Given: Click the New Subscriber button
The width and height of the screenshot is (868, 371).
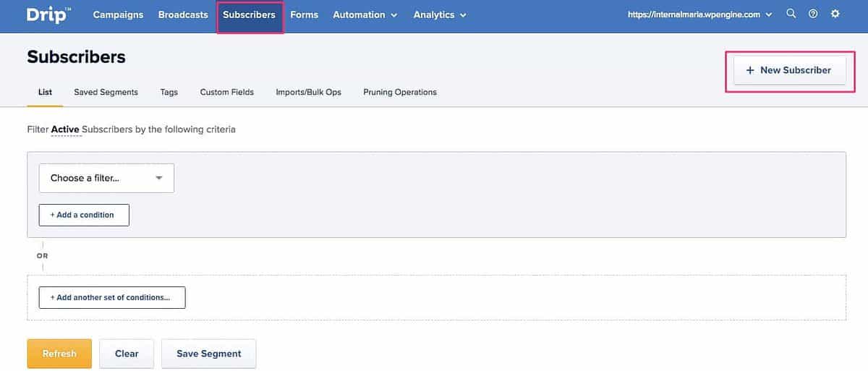Looking at the screenshot, I should point(790,70).
